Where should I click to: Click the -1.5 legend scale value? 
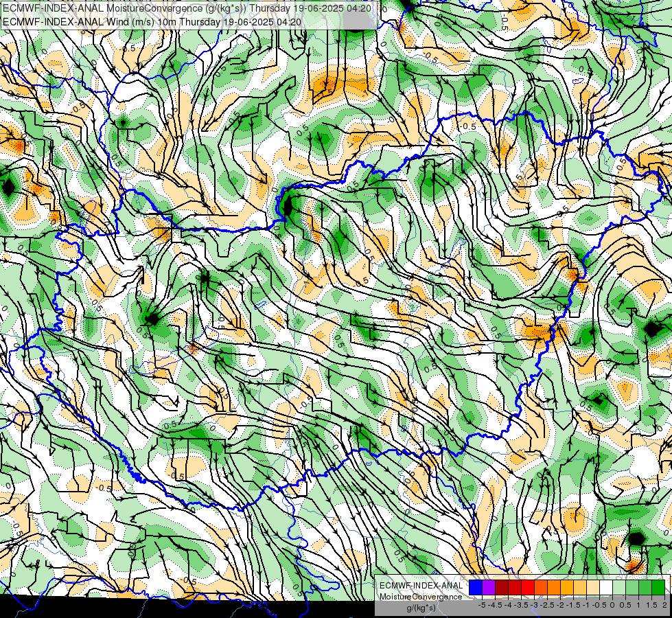tap(573, 605)
